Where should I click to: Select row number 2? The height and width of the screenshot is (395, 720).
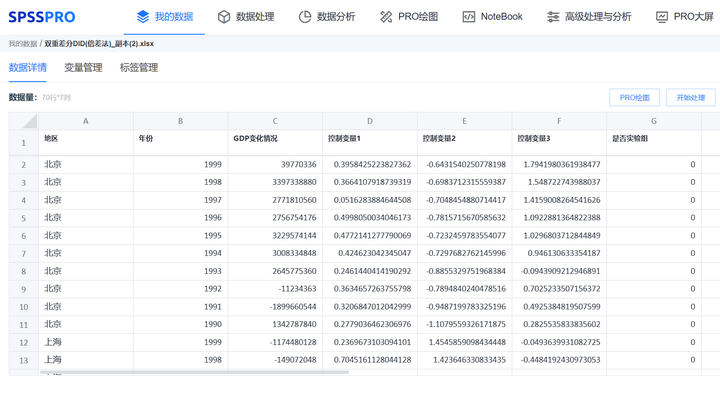23,164
